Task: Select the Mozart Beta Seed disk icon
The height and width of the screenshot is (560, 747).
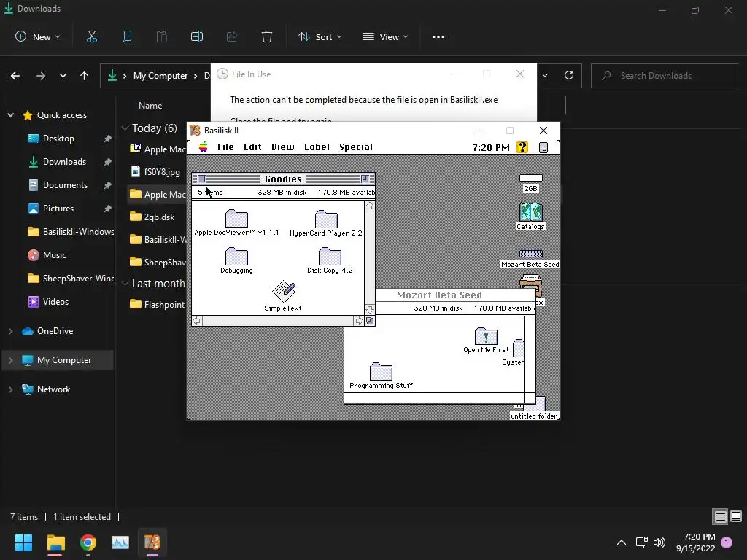Action: (530, 259)
